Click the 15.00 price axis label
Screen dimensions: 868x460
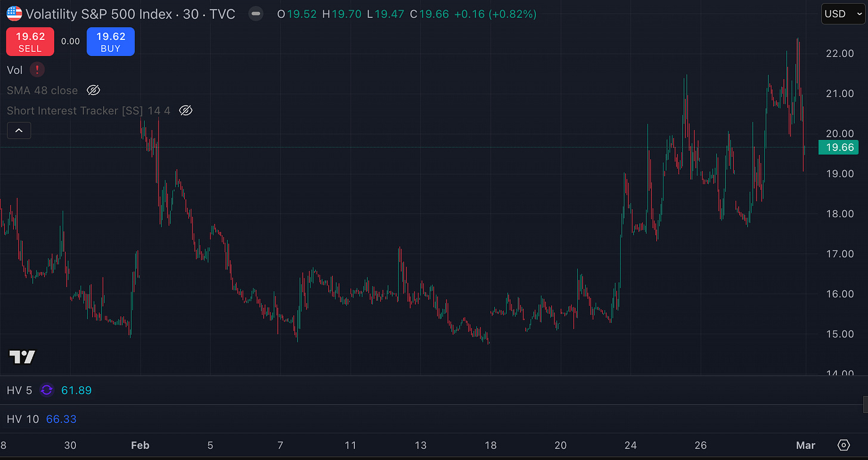(839, 334)
